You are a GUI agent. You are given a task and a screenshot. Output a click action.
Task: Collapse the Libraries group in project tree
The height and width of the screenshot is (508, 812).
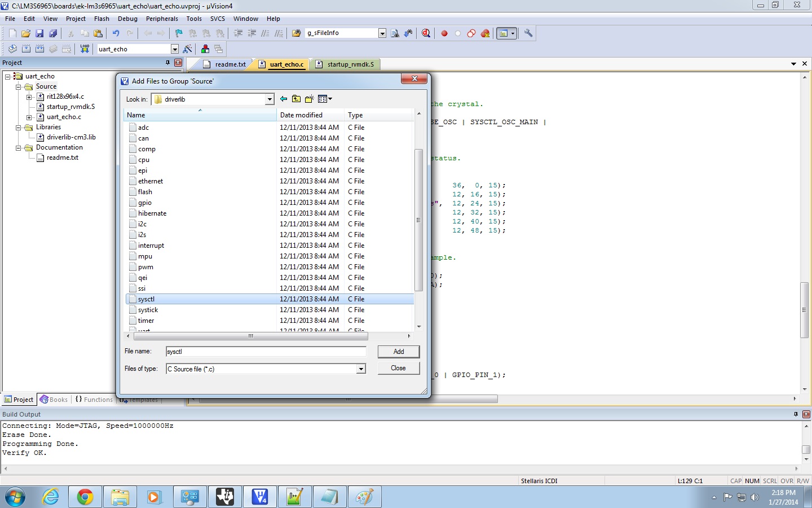click(x=19, y=128)
